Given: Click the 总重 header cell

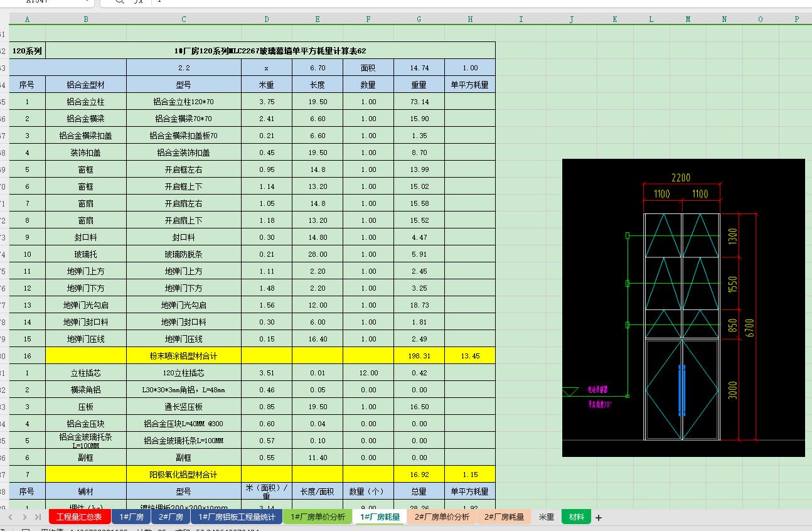Looking at the screenshot, I should pyautogui.click(x=419, y=491).
